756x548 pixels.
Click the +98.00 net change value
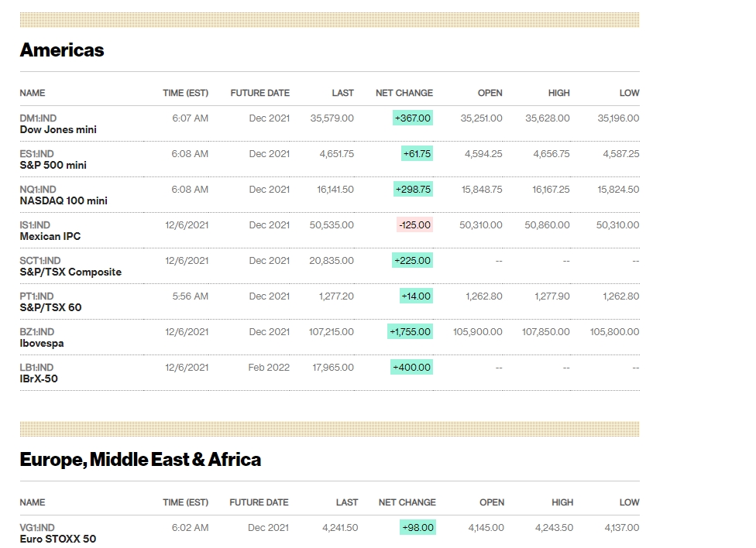418,528
